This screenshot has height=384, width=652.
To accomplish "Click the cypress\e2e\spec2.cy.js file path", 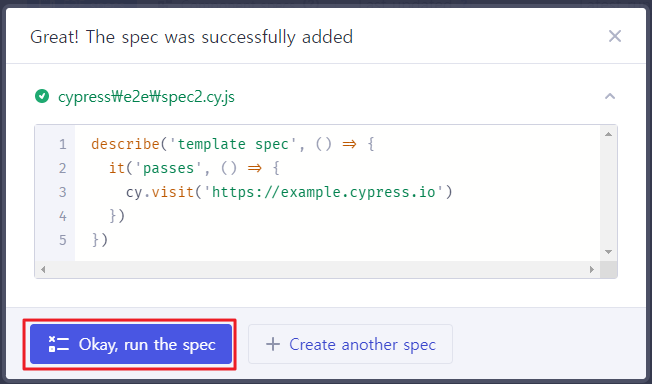I will point(146,97).
